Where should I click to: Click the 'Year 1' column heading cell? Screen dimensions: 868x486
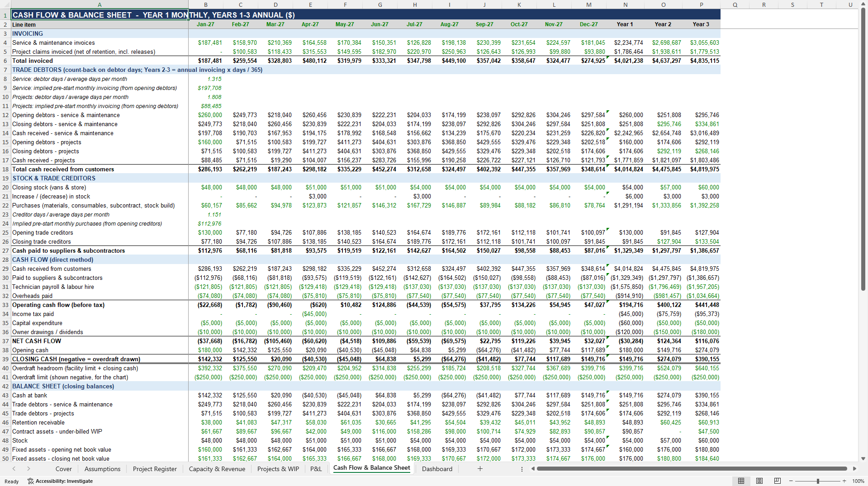click(x=626, y=24)
